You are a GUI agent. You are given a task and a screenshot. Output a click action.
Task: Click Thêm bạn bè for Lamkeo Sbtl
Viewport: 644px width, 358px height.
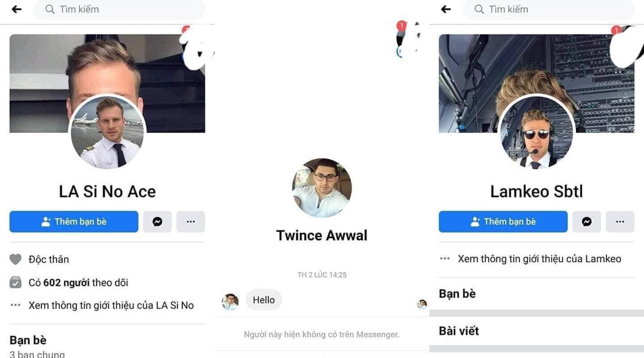503,222
